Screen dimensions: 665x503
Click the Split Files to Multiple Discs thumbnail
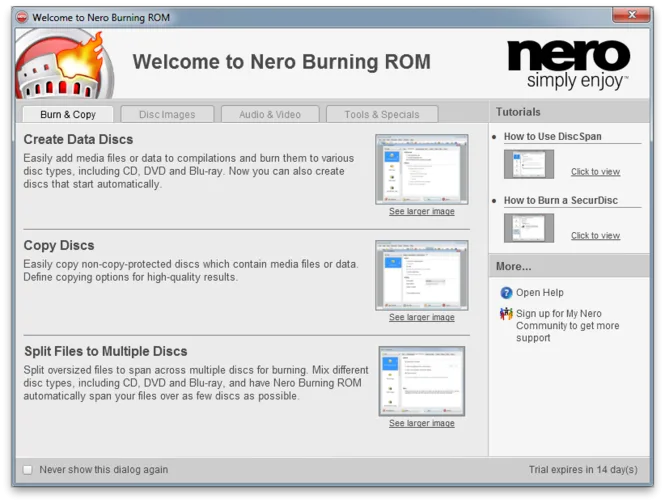pyautogui.click(x=422, y=381)
